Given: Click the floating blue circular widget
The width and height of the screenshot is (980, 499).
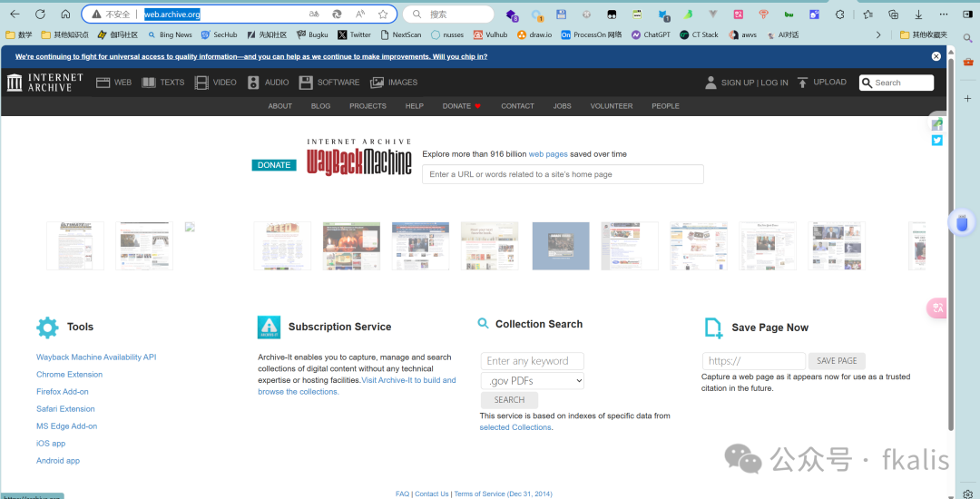Looking at the screenshot, I should [x=962, y=223].
